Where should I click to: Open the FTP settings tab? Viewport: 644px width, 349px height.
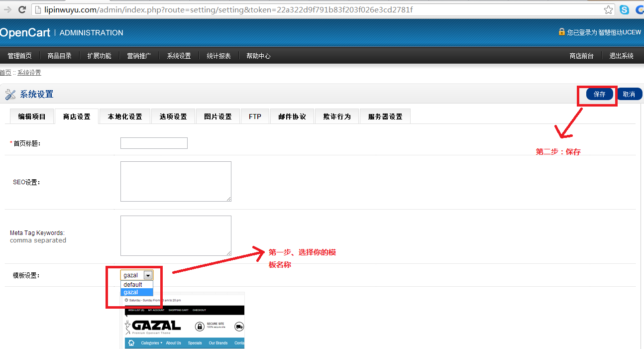tap(255, 116)
